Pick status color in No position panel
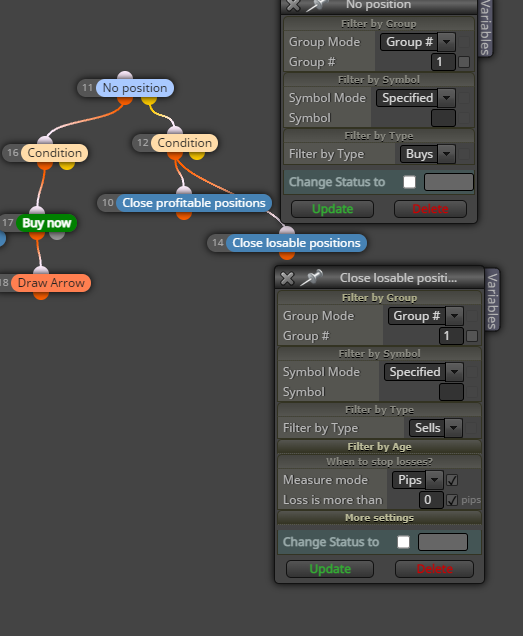This screenshot has width=523, height=636. 449,182
